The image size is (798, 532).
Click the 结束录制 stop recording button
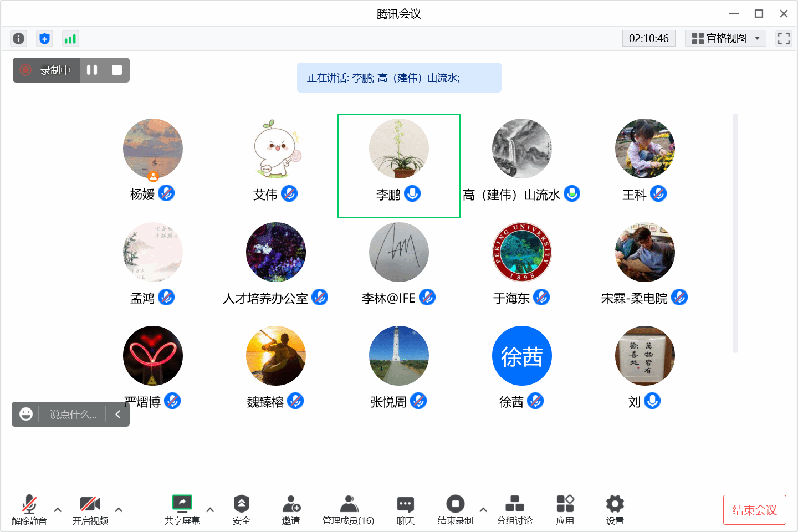coord(455,509)
